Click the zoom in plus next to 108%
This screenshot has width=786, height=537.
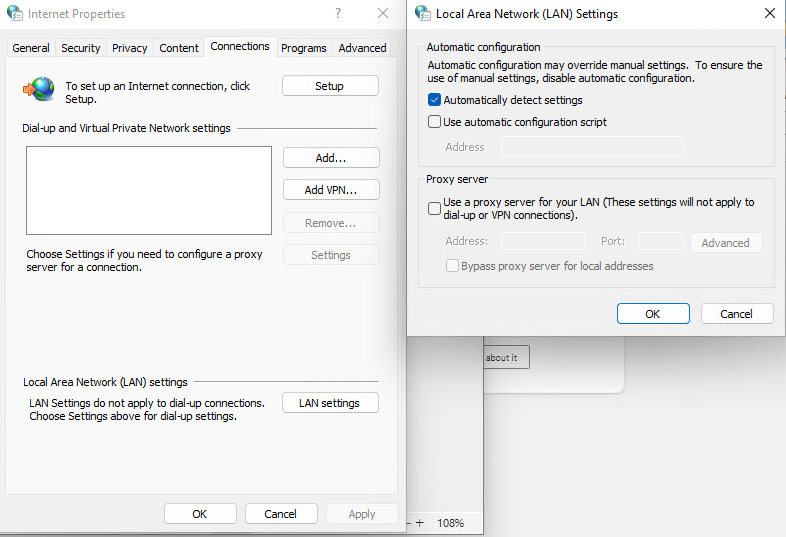(x=420, y=523)
